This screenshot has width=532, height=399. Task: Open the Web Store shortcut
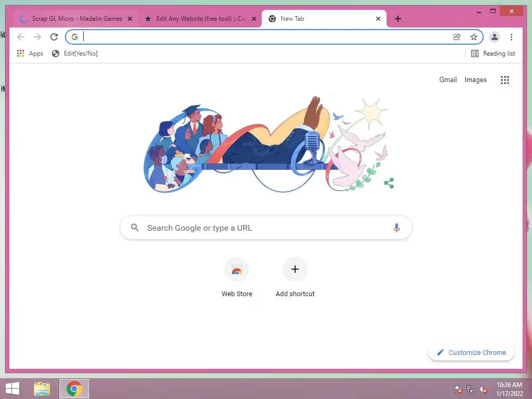coord(237,277)
